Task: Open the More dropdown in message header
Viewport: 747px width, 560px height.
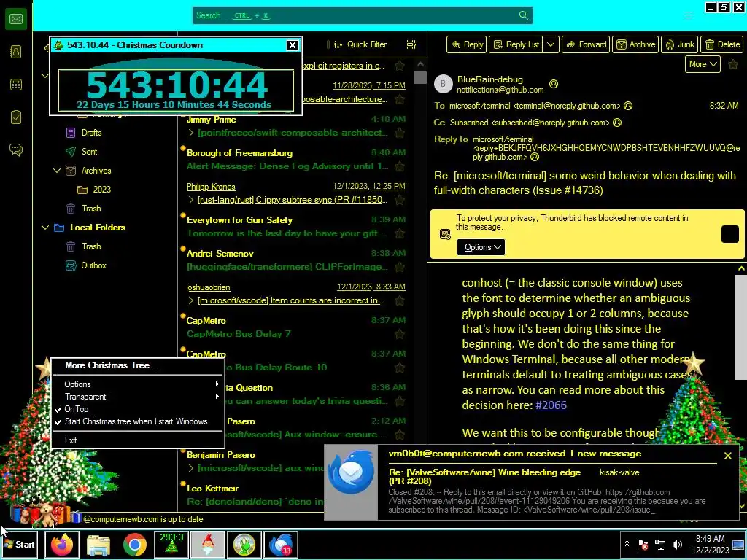Action: (703, 64)
